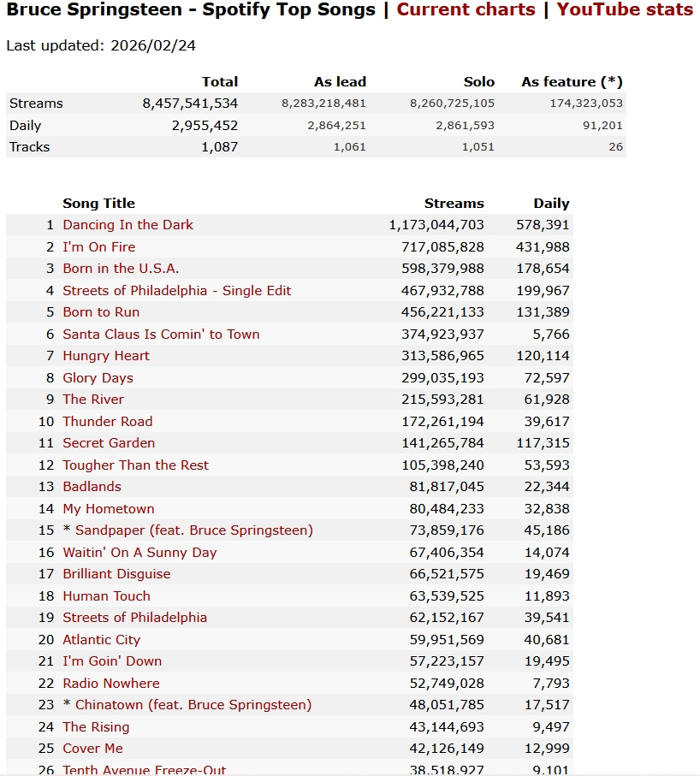Select Tougher Than the Rest link
This screenshot has height=776, width=700.
tap(135, 465)
